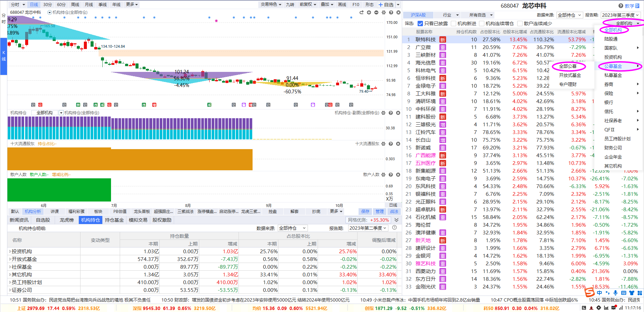Open help icon of 机构持仓-副图 panel
The width and height of the screenshot is (644, 312).
click(391, 113)
